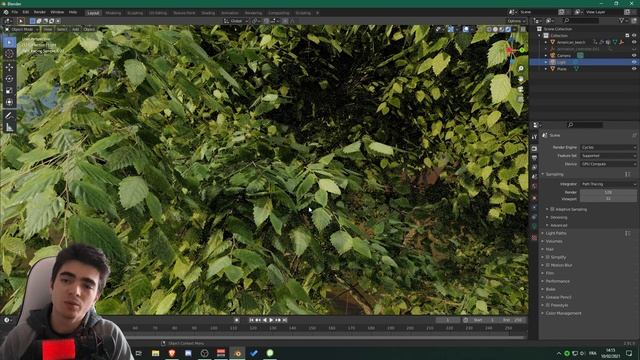Open the Device dropdown
640x360 pixels.
tap(608, 164)
